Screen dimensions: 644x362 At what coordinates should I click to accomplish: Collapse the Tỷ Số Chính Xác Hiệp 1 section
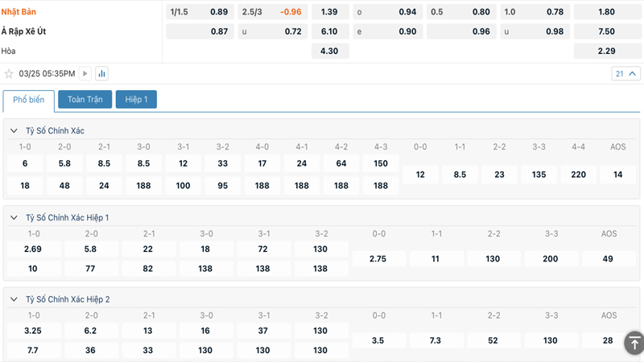coord(14,218)
